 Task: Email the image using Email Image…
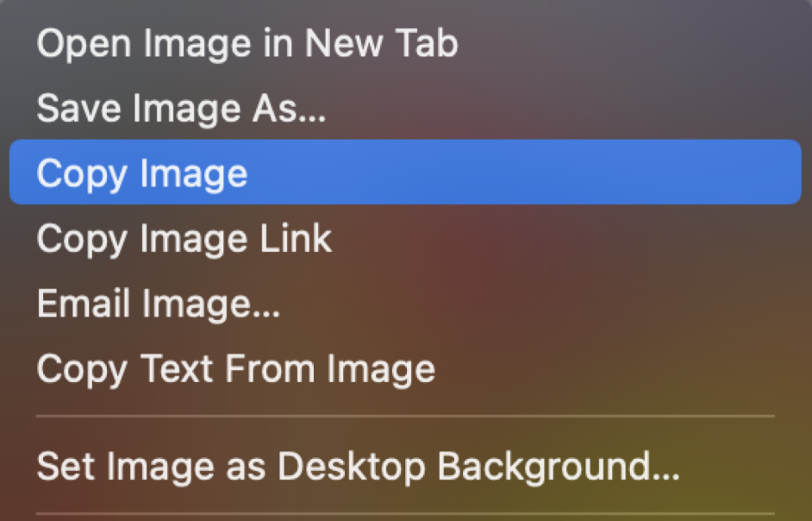(159, 304)
